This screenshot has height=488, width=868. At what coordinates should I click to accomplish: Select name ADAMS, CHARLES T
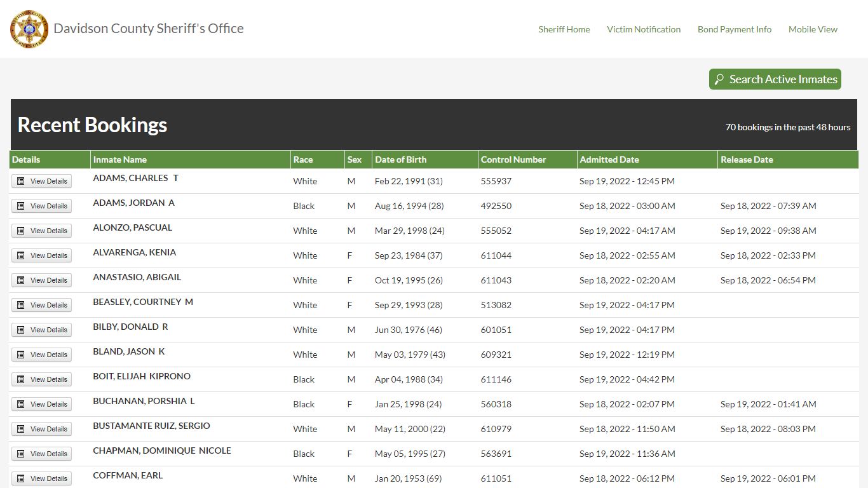[135, 178]
